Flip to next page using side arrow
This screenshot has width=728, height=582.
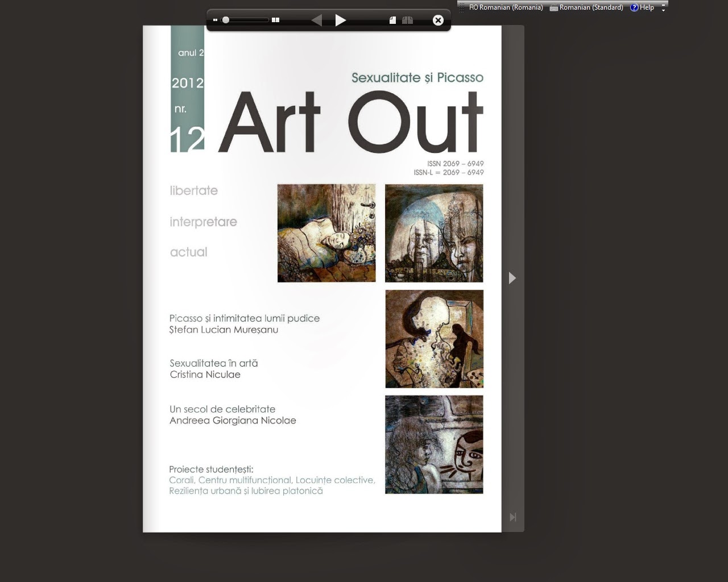[x=512, y=278]
